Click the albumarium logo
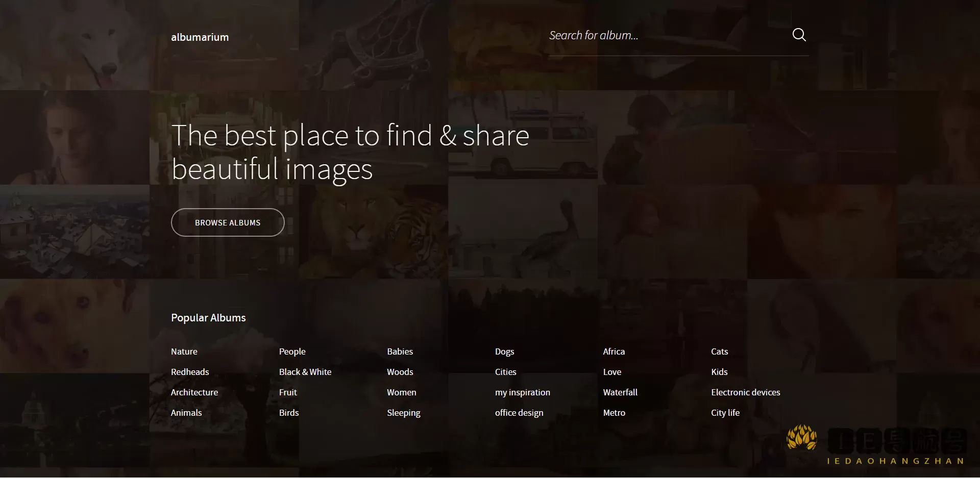The width and height of the screenshot is (980, 478). point(200,37)
